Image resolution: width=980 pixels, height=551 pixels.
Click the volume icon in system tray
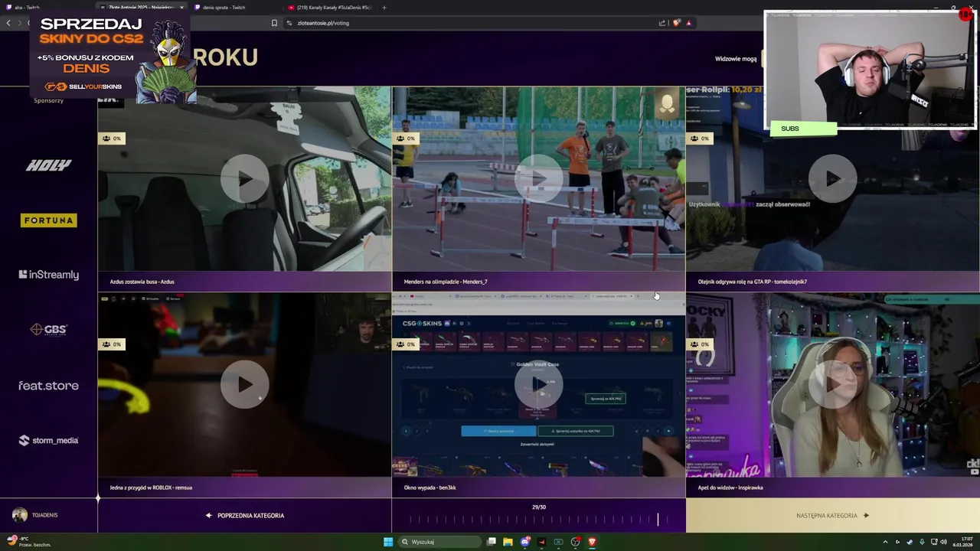[945, 542]
